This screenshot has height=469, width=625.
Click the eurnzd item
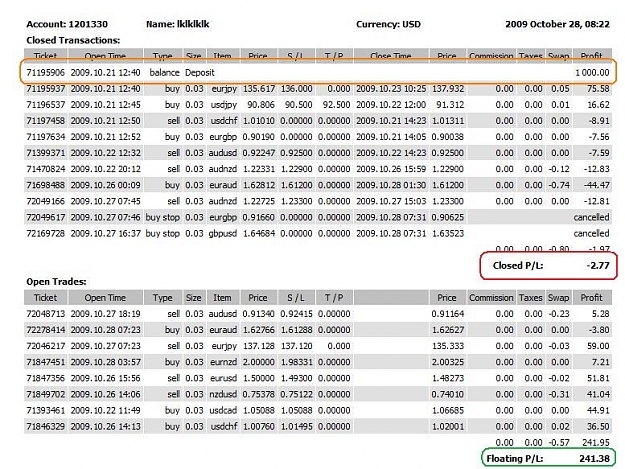click(223, 362)
